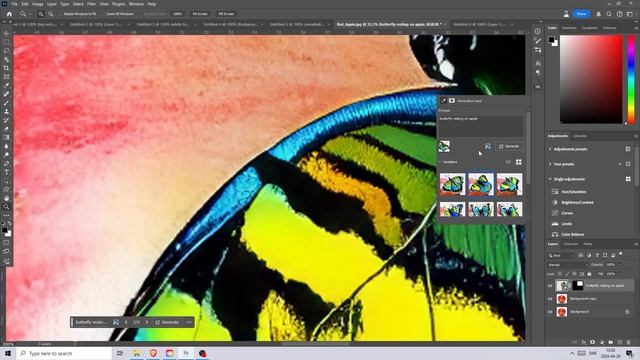Click the Zoom Out magnifier option
Viewport: 640px width, 360px height.
[51, 14]
